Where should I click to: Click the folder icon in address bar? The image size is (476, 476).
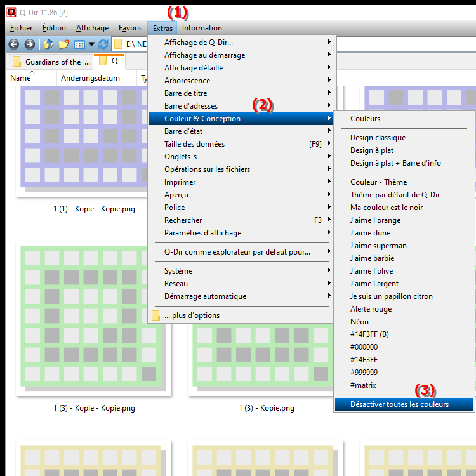(118, 44)
